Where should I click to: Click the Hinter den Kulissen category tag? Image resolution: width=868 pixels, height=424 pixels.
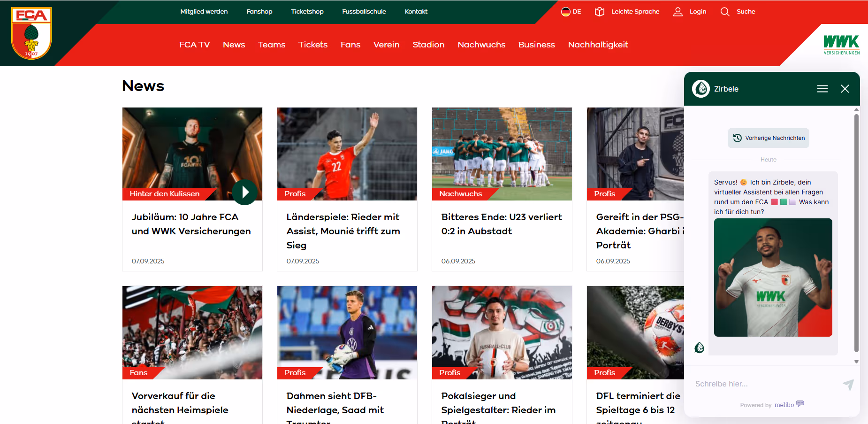[165, 194]
